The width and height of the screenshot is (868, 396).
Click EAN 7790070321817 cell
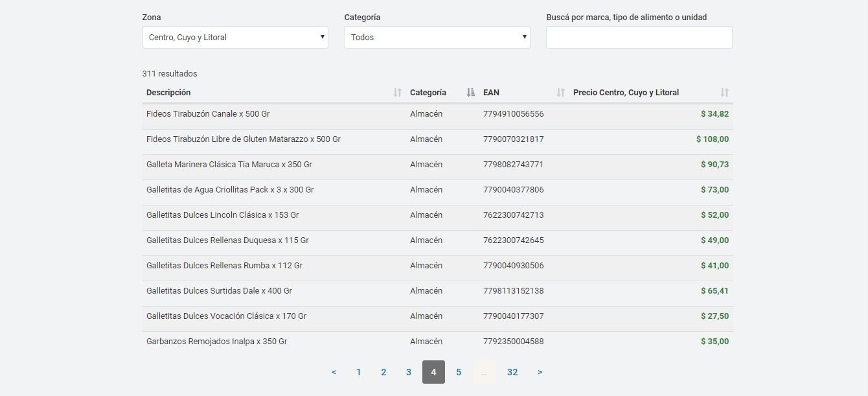(x=513, y=139)
